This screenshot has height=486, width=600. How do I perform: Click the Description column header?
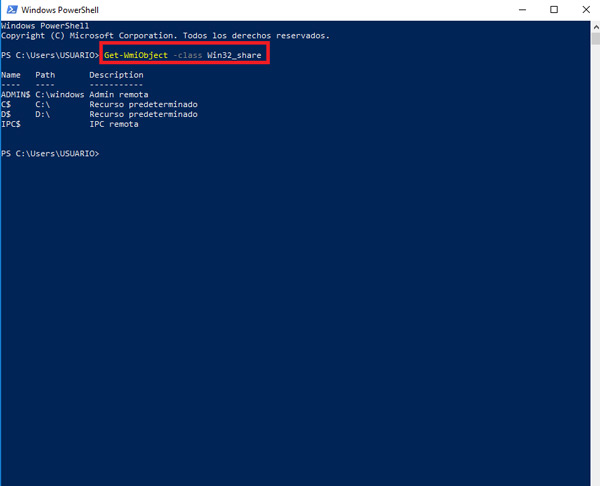(x=116, y=75)
